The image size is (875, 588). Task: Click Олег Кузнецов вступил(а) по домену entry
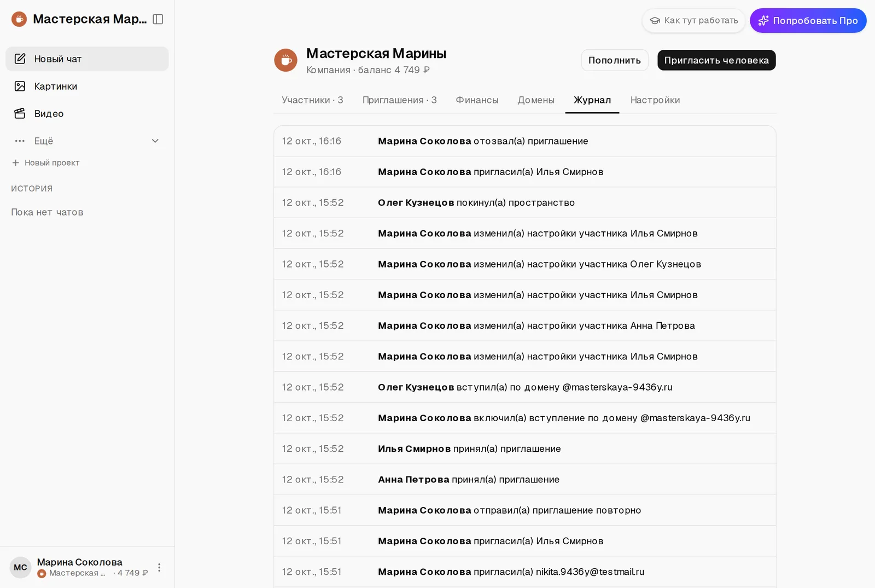click(524, 387)
